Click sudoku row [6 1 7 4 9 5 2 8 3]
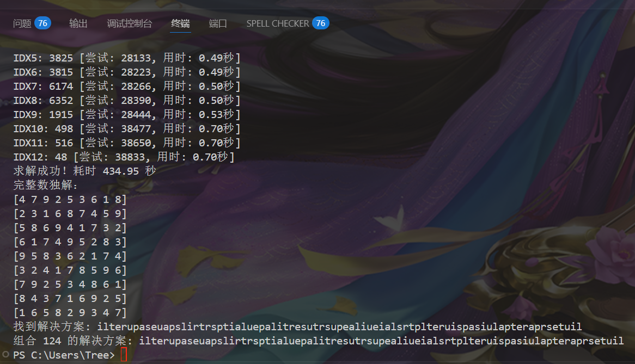The image size is (635, 364). coord(70,242)
